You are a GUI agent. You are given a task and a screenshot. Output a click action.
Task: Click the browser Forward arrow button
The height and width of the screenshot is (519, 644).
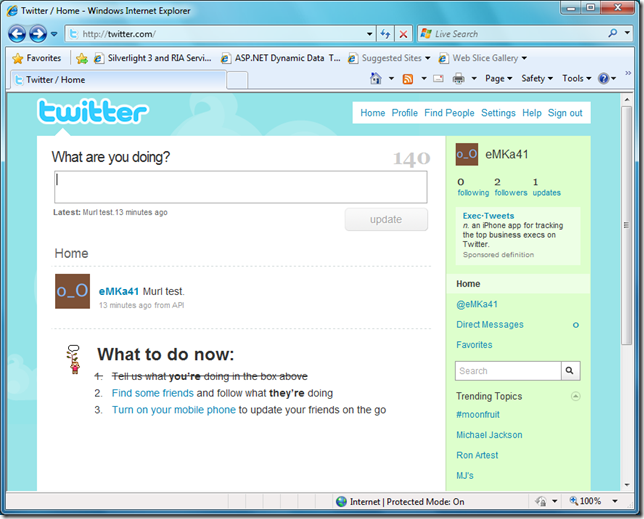pos(38,34)
